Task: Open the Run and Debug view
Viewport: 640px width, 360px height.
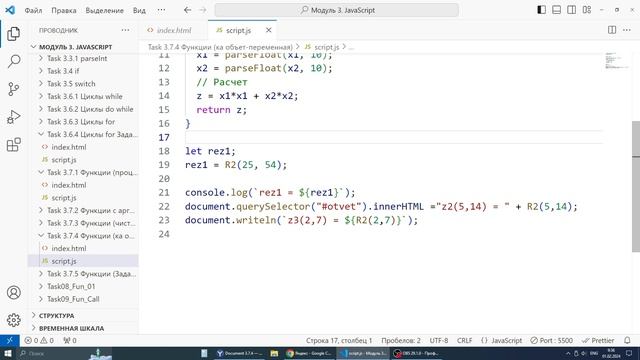Action: pyautogui.click(x=13, y=117)
